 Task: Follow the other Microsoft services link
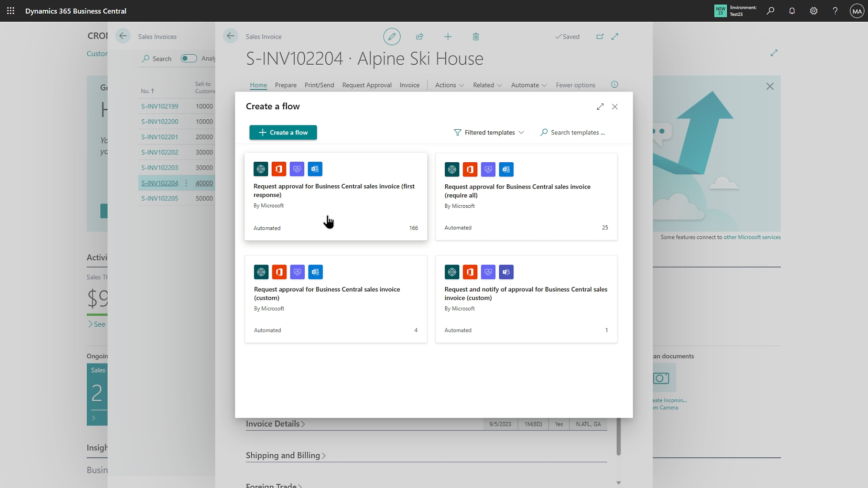point(752,237)
